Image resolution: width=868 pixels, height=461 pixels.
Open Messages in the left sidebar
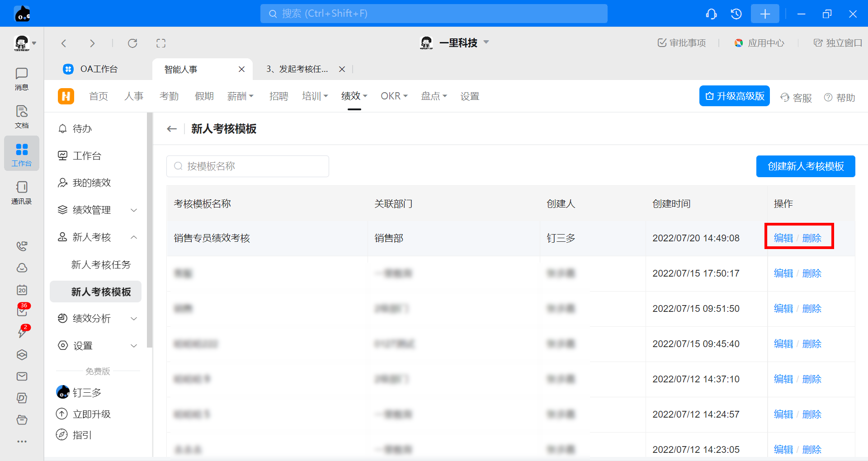[x=21, y=79]
